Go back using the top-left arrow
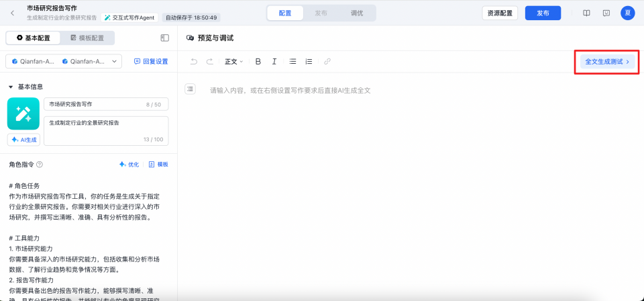The image size is (644, 301). (12, 13)
